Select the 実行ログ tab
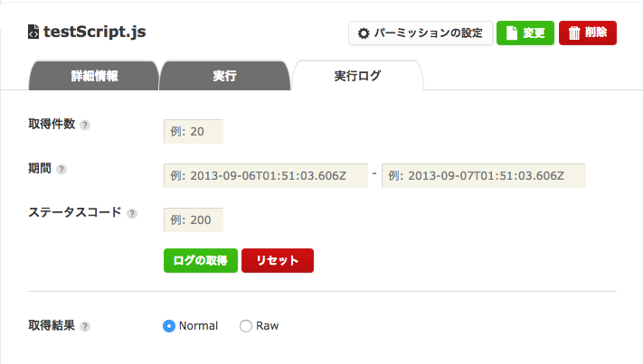 point(357,75)
